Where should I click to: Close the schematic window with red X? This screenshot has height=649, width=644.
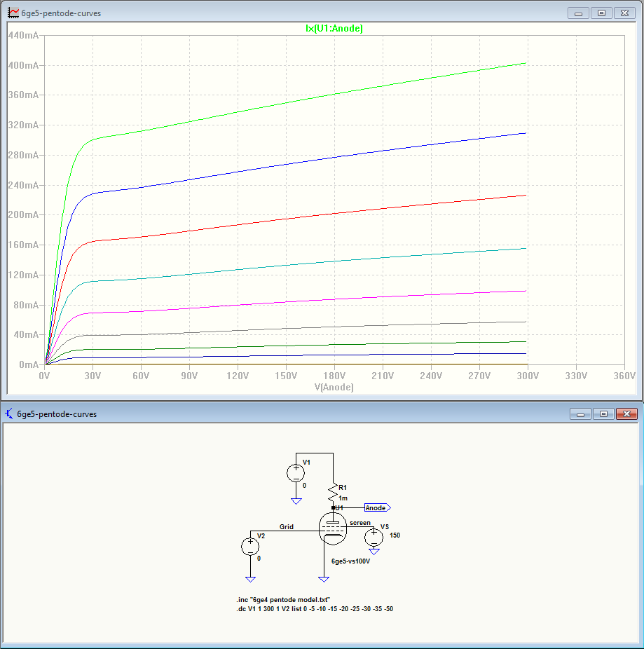626,414
